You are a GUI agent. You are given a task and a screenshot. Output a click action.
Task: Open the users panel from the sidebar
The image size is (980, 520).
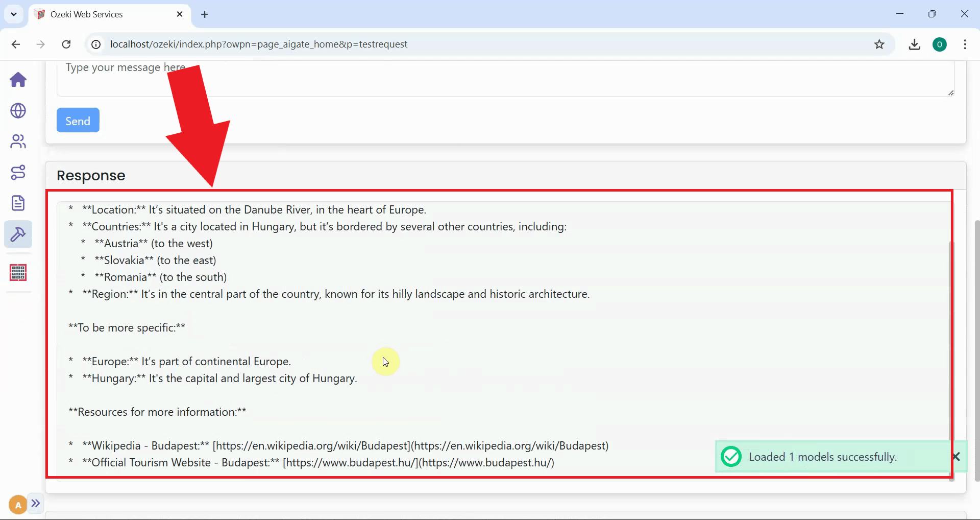[x=18, y=141]
